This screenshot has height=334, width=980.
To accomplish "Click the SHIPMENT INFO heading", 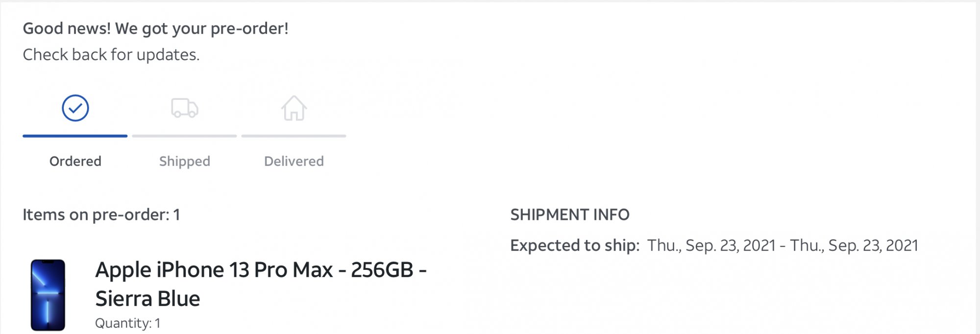I will tap(570, 215).
